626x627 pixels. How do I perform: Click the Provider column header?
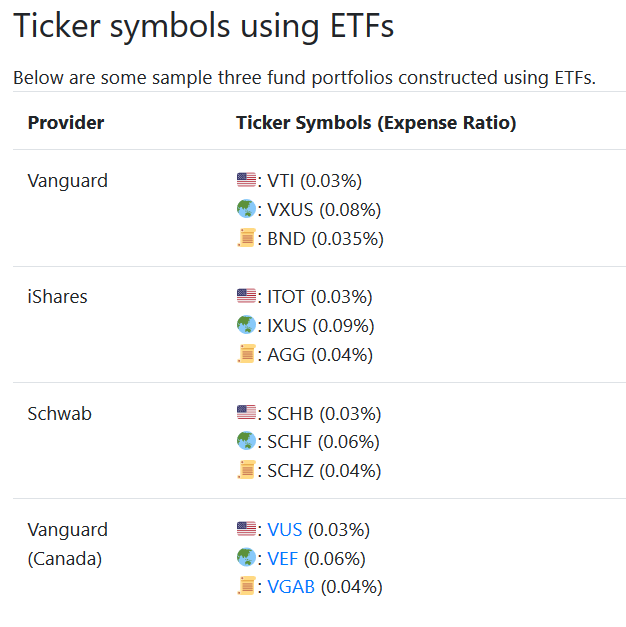(66, 122)
